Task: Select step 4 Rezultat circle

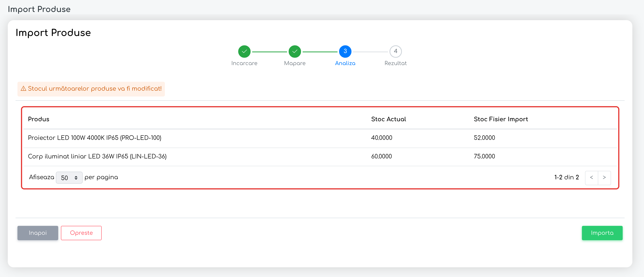Action: [x=396, y=51]
